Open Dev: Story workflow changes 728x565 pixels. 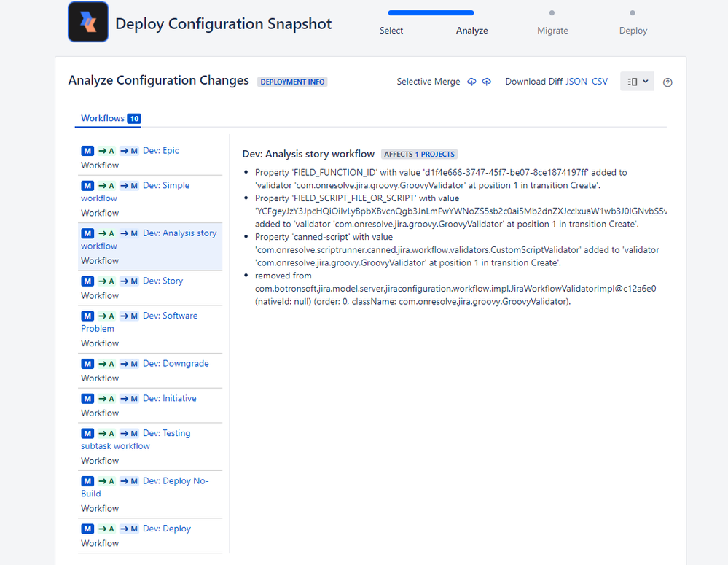[x=163, y=281]
